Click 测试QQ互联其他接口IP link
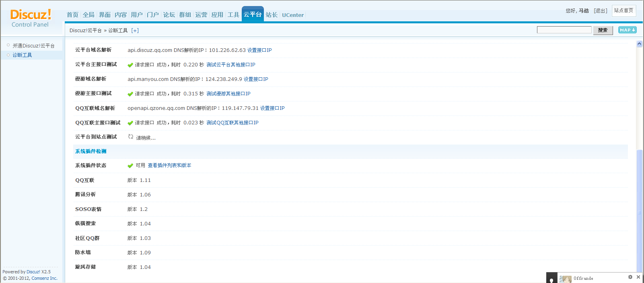Viewport: 644px width, 283px height. coord(232,123)
